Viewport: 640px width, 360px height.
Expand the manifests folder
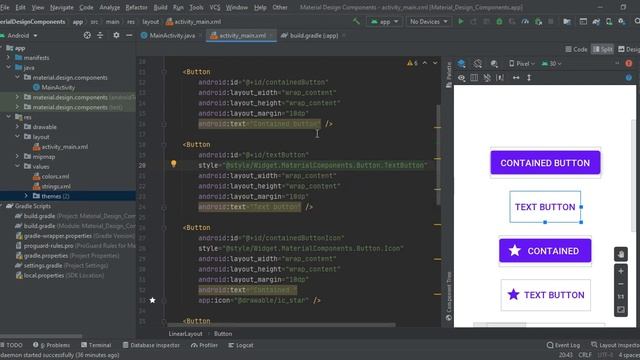9,58
